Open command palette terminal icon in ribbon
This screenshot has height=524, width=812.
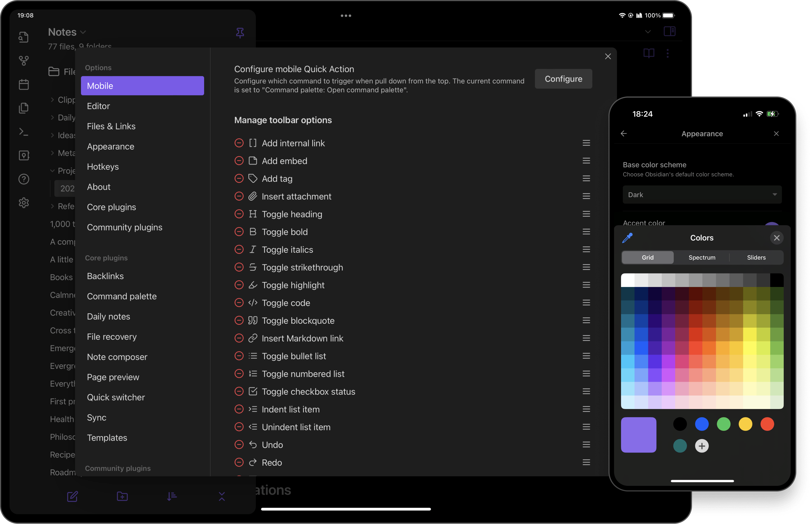[x=24, y=132]
